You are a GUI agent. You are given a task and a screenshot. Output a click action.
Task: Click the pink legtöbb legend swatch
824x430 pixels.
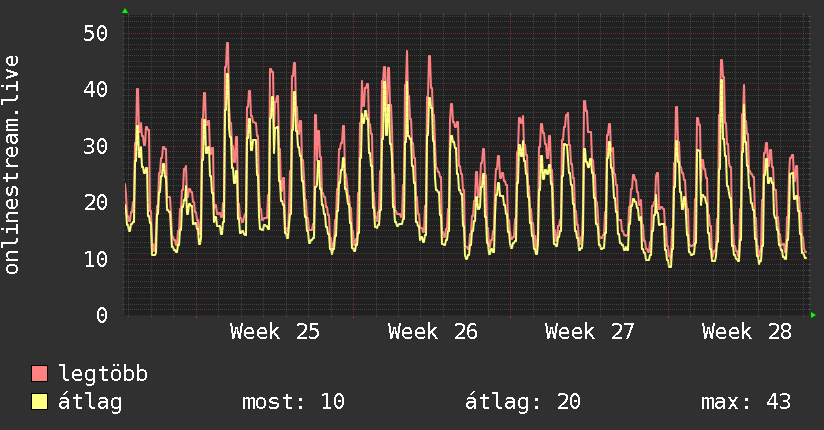39,373
